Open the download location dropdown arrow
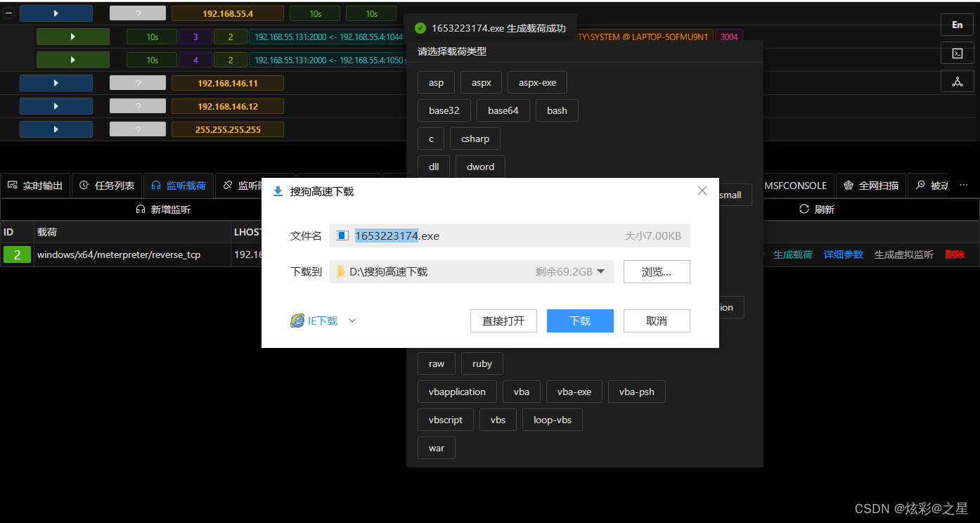Viewport: 980px width, 523px height. tap(600, 272)
